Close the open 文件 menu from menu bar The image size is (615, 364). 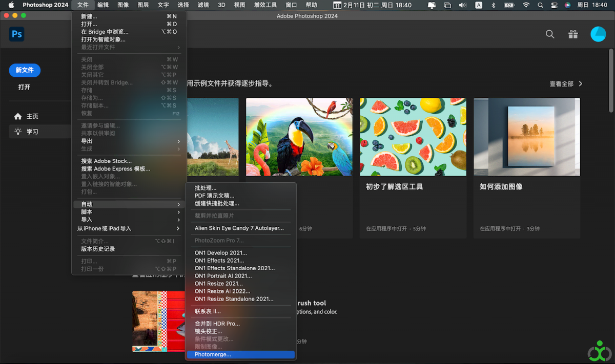[83, 5]
